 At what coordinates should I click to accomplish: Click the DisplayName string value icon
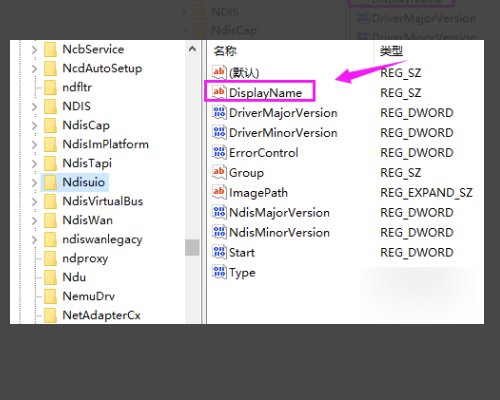point(219,92)
